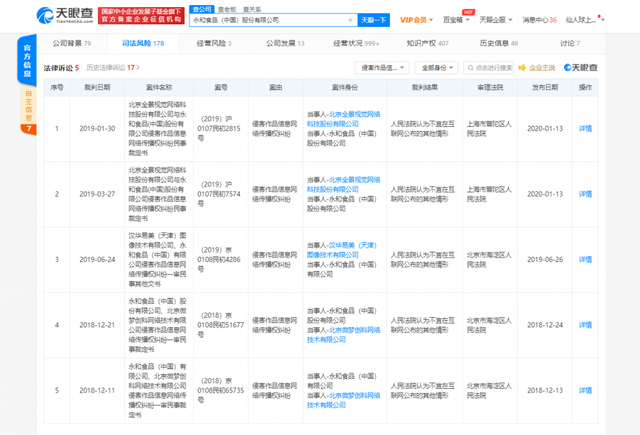
Task: Select the 查关系 search tab
Action: click(x=252, y=9)
